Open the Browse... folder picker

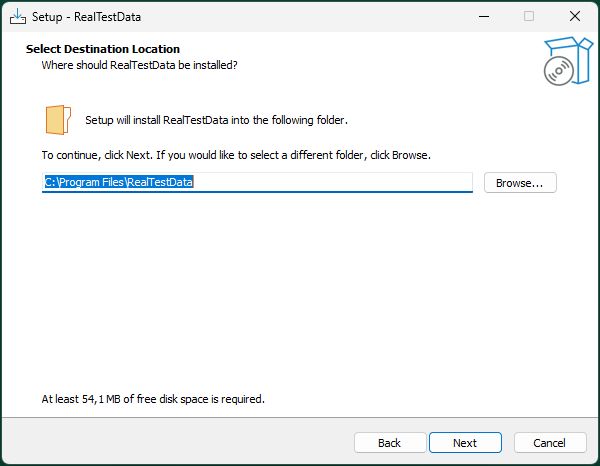(x=520, y=183)
